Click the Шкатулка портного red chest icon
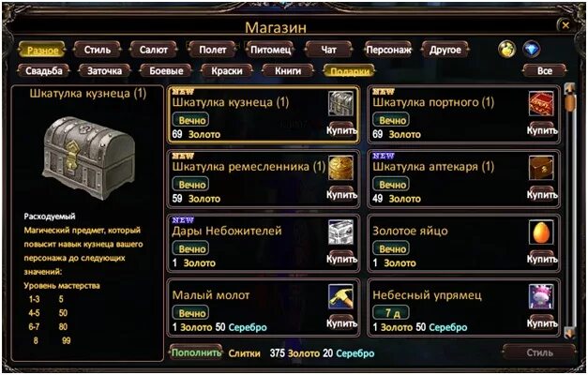Viewport: 588px width, 375px height. tap(541, 103)
